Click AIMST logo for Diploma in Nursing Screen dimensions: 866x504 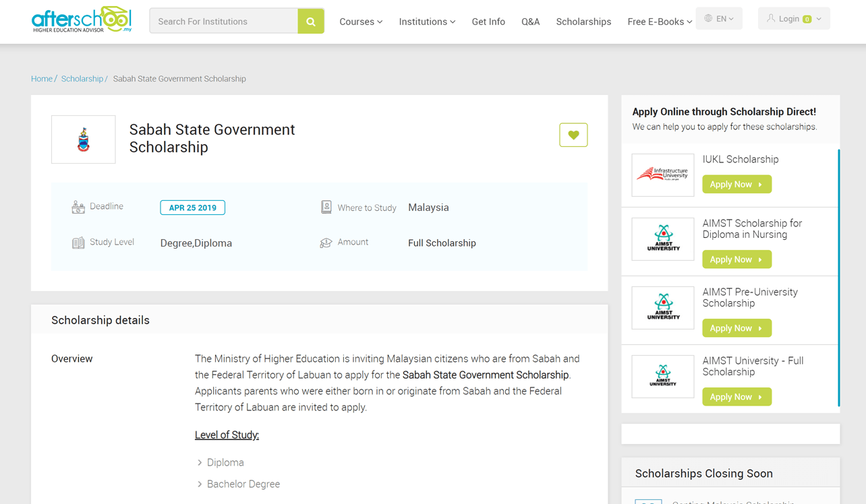coord(662,239)
